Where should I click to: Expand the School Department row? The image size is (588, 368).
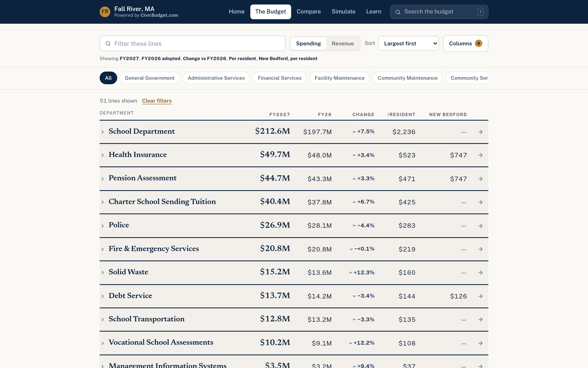(102, 132)
